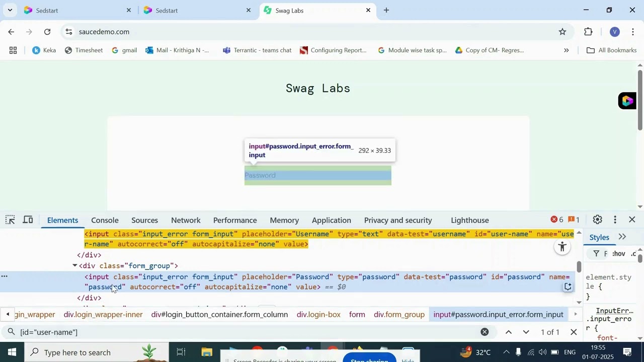Open the Chrome three-dot menu
The height and width of the screenshot is (362, 644).
(633, 32)
